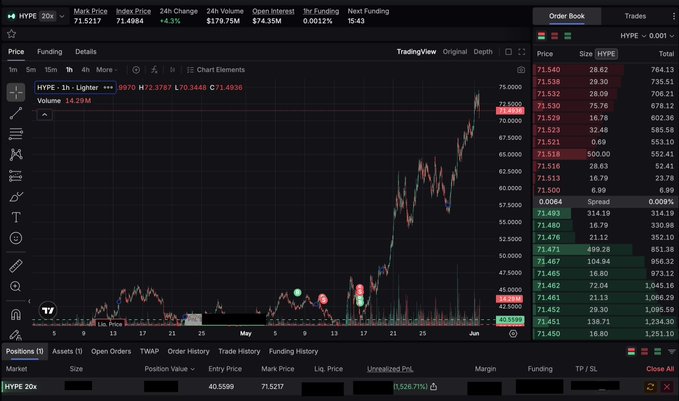Add a compare symbol with plus icon
679x401 pixels.
[x=136, y=70]
